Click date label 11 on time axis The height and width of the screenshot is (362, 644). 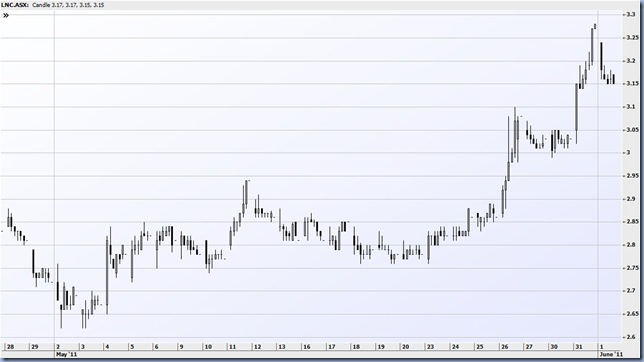[x=232, y=347]
